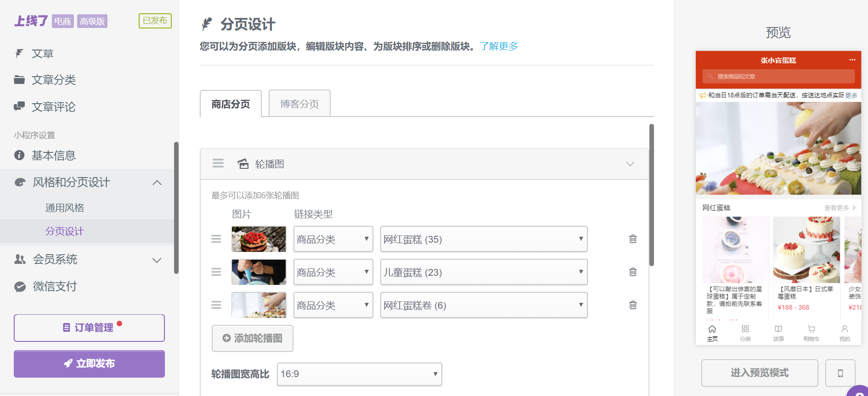This screenshot has width=868, height=396.
Task: Delete the 网红蛋糕 (35) carousel row
Action: [633, 239]
